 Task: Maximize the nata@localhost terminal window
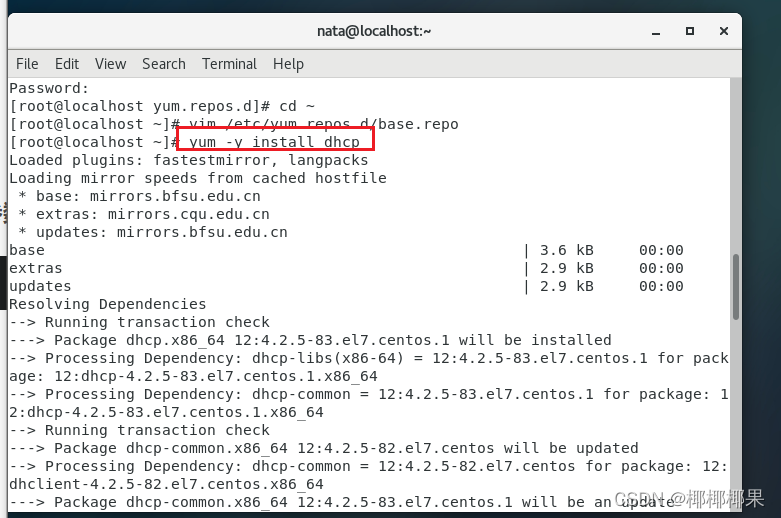point(690,31)
